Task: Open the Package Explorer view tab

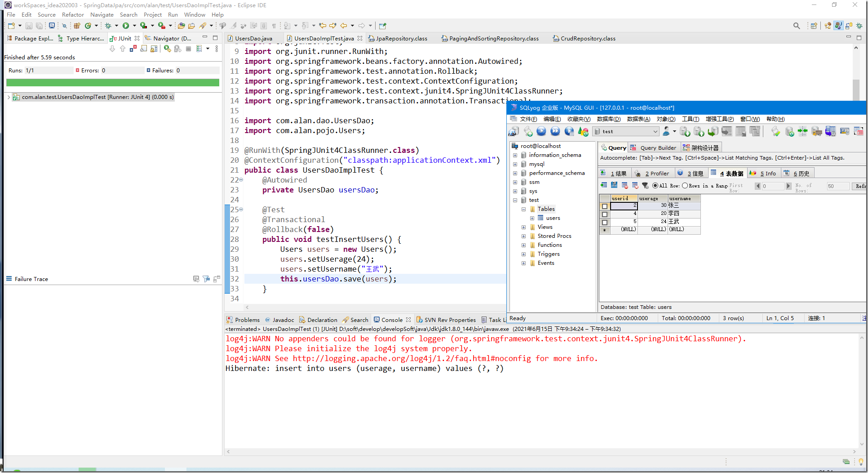Action: pyautogui.click(x=30, y=39)
